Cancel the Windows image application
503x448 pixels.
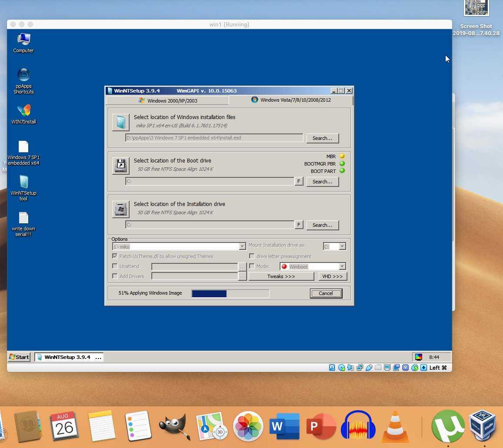pos(326,293)
